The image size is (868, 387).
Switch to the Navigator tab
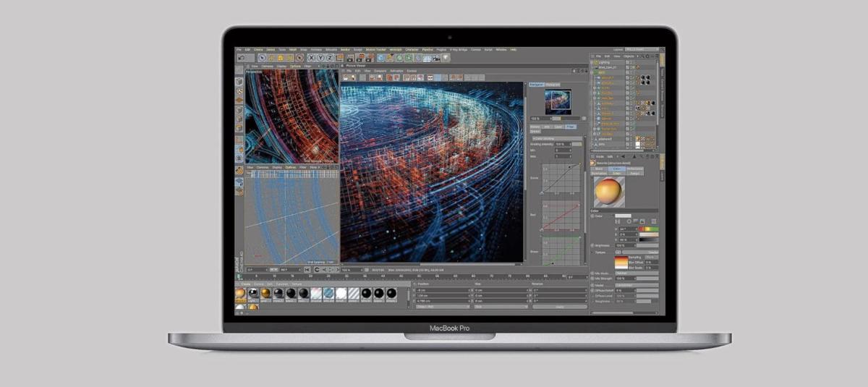[537, 85]
